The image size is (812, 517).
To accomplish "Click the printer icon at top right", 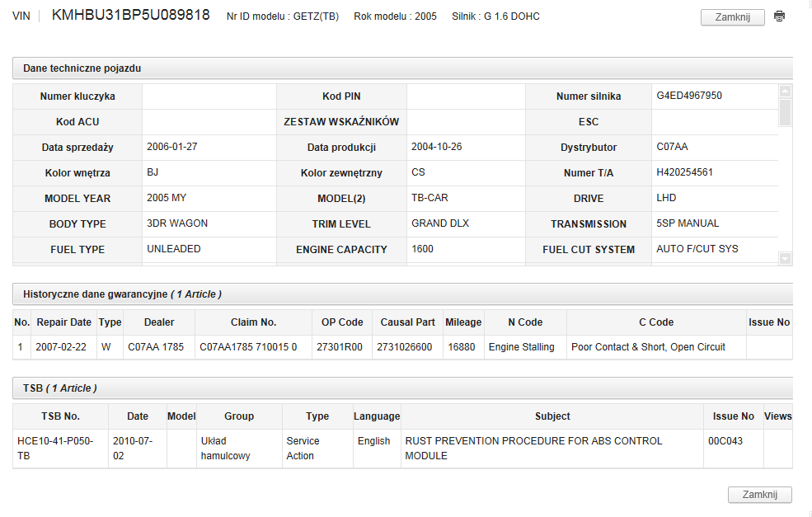I will tap(779, 16).
